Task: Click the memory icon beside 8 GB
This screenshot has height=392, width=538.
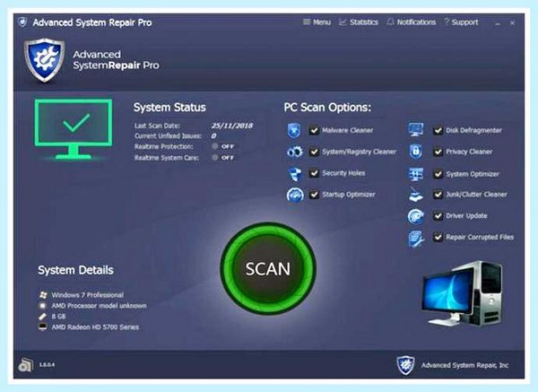Action: (42, 316)
